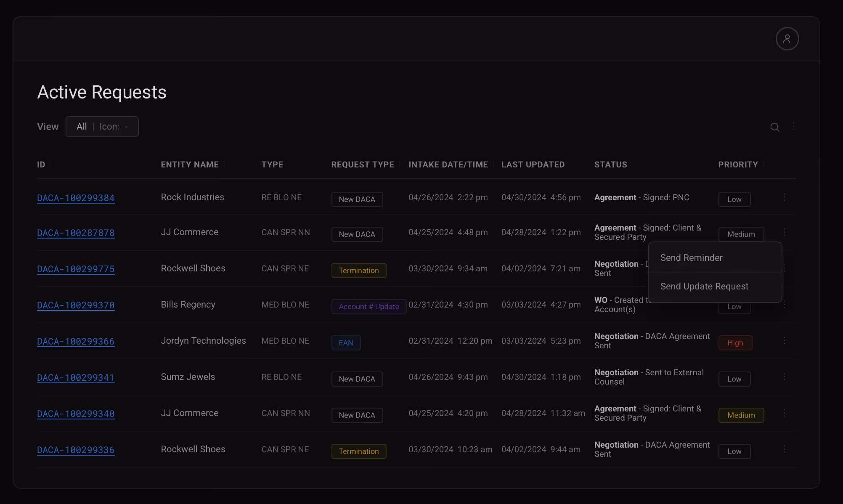The image size is (843, 504).
Task: Sort by TYPE column header
Action: point(272,164)
